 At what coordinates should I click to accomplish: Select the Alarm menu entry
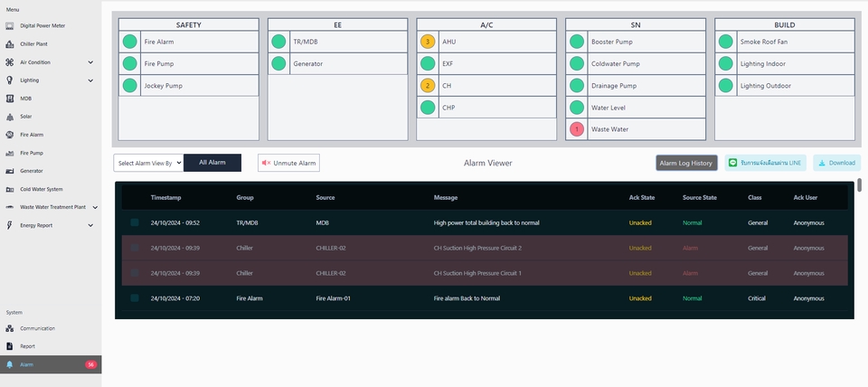click(x=51, y=365)
